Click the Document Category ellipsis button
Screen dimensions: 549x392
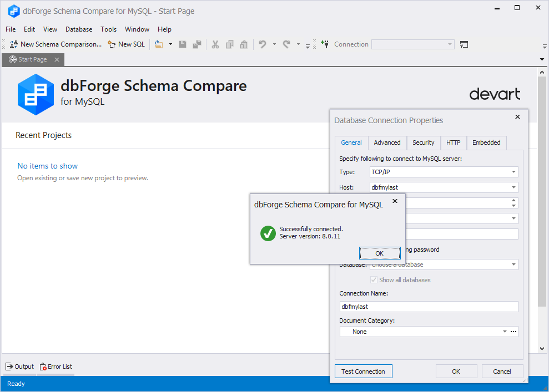coord(513,332)
